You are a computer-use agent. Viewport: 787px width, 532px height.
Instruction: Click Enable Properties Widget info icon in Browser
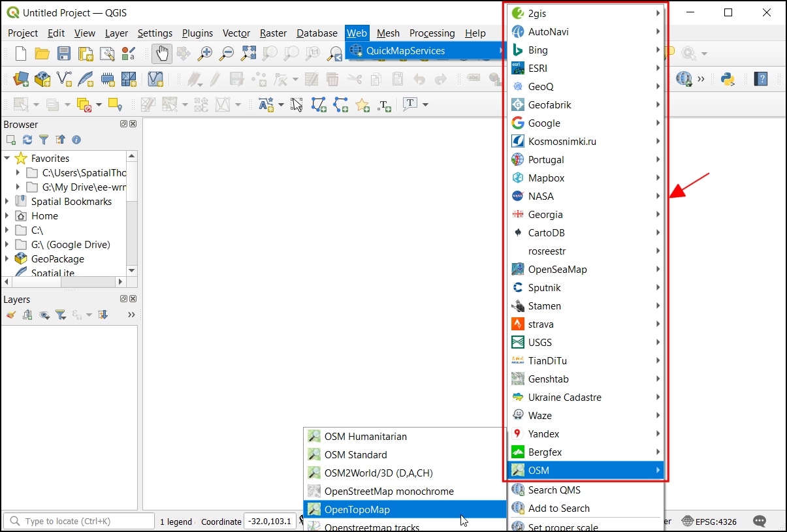76,140
